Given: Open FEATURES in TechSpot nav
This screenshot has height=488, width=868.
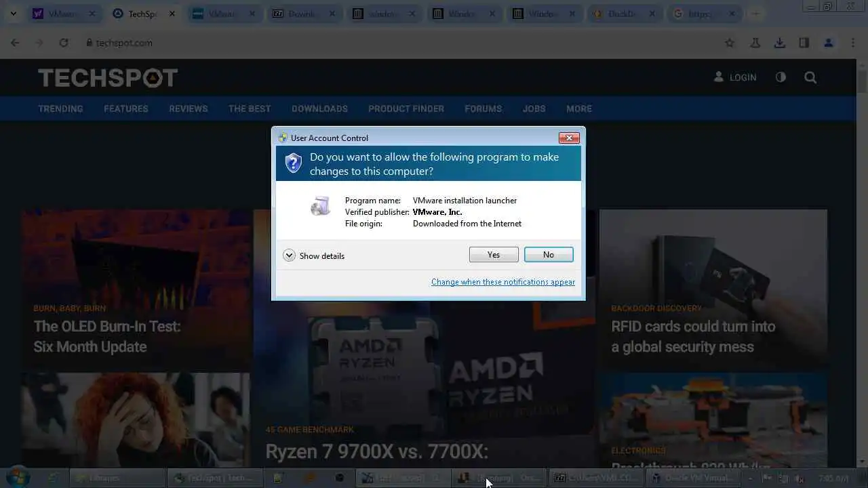Looking at the screenshot, I should pos(125,108).
